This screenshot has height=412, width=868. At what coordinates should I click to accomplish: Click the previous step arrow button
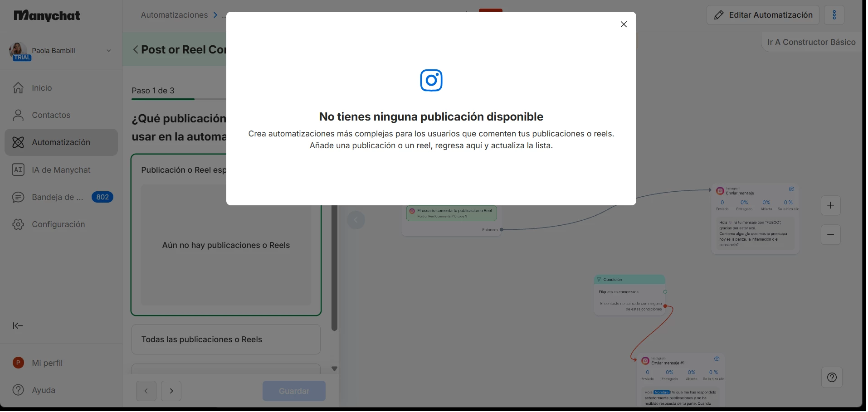point(146,391)
